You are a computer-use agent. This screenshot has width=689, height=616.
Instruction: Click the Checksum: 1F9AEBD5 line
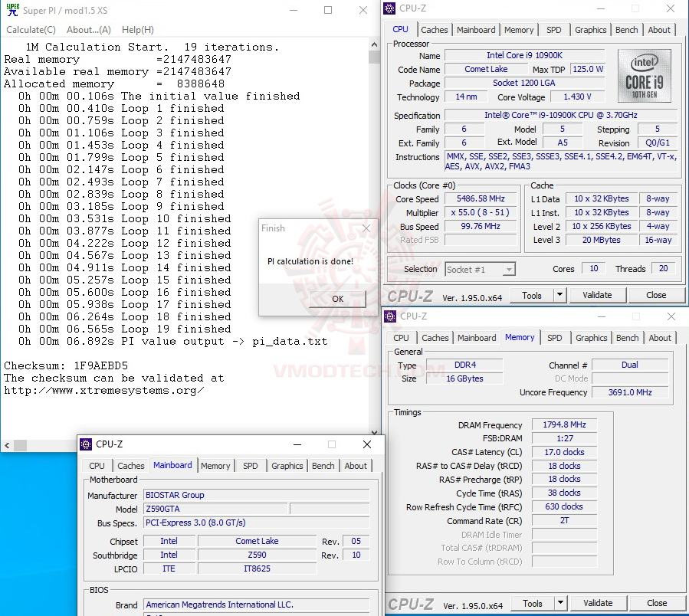point(66,365)
